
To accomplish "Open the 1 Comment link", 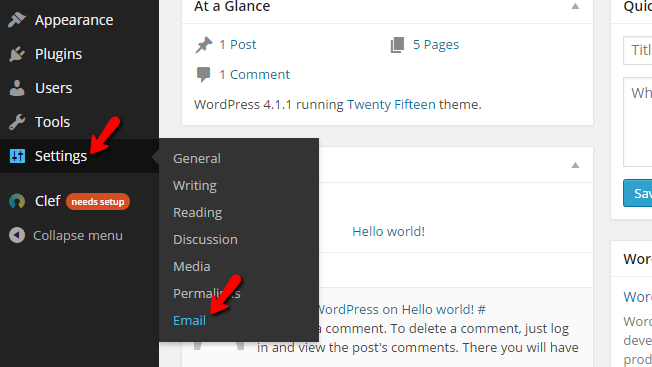I will point(254,74).
